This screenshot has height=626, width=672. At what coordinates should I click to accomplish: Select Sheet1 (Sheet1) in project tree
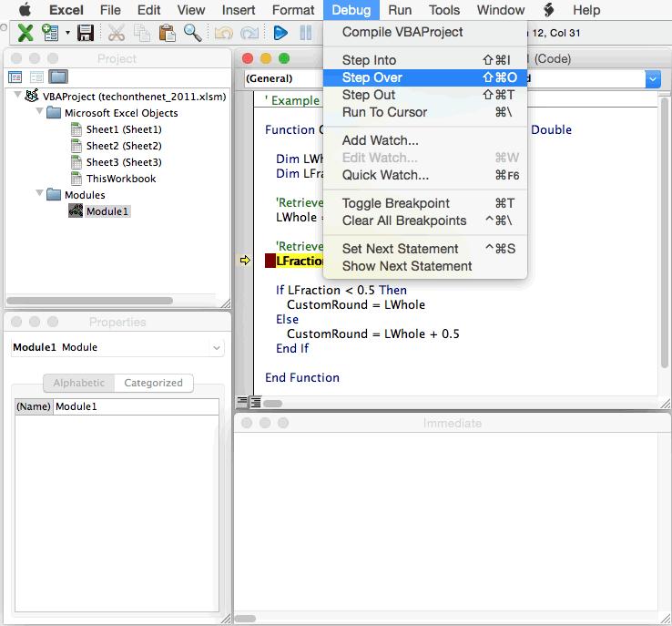[x=117, y=129]
